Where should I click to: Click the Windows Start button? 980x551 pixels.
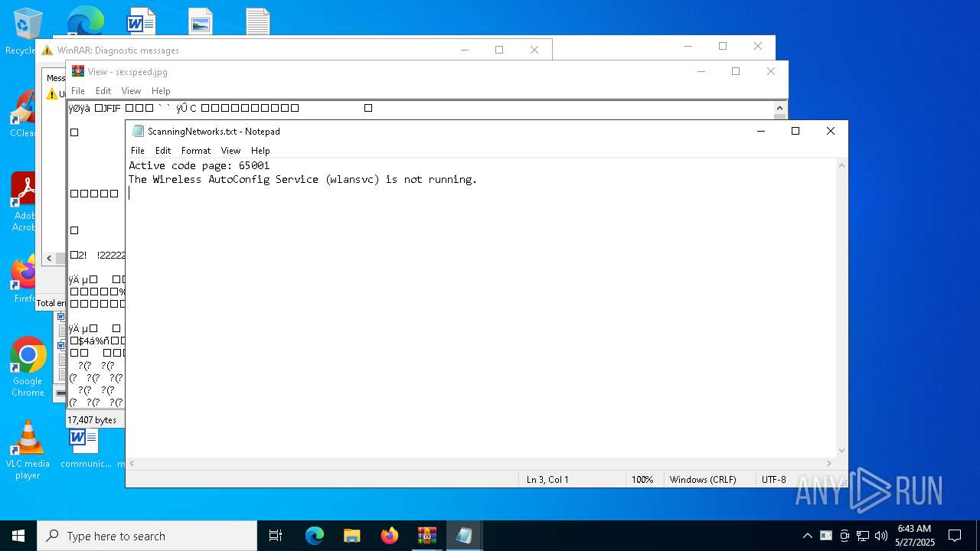coord(18,536)
